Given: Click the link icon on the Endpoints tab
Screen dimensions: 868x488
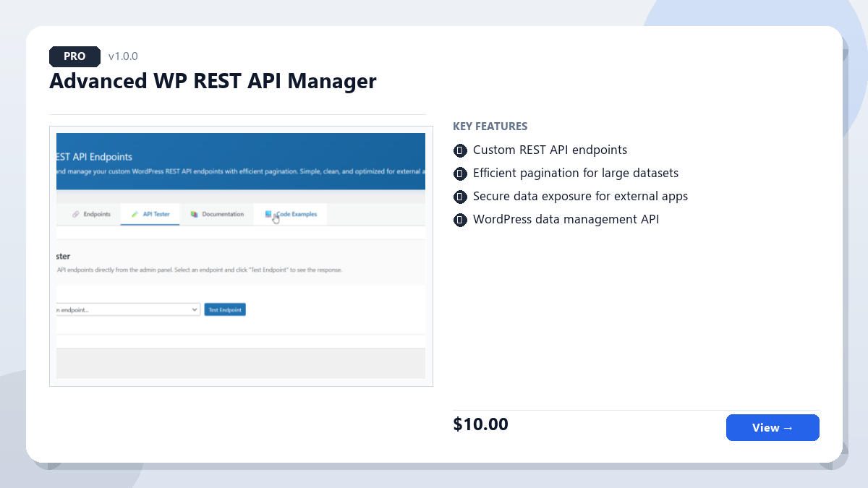Looking at the screenshot, I should pyautogui.click(x=76, y=215).
